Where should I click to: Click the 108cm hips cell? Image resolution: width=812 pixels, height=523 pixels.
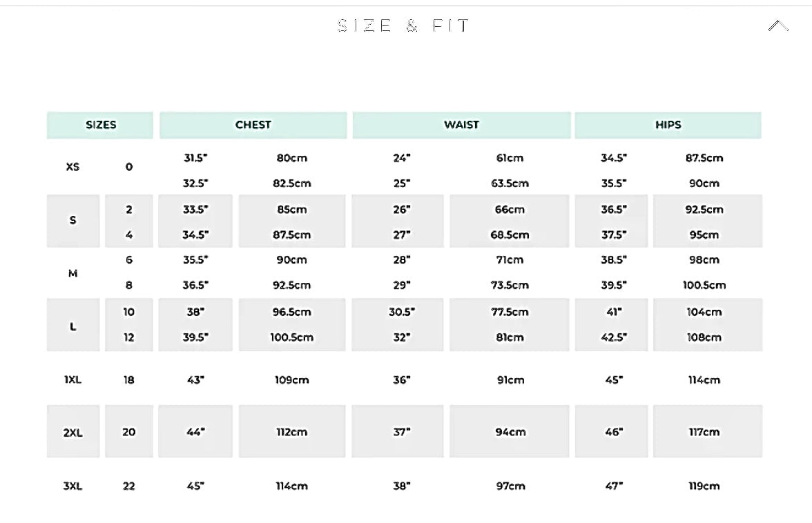click(704, 337)
